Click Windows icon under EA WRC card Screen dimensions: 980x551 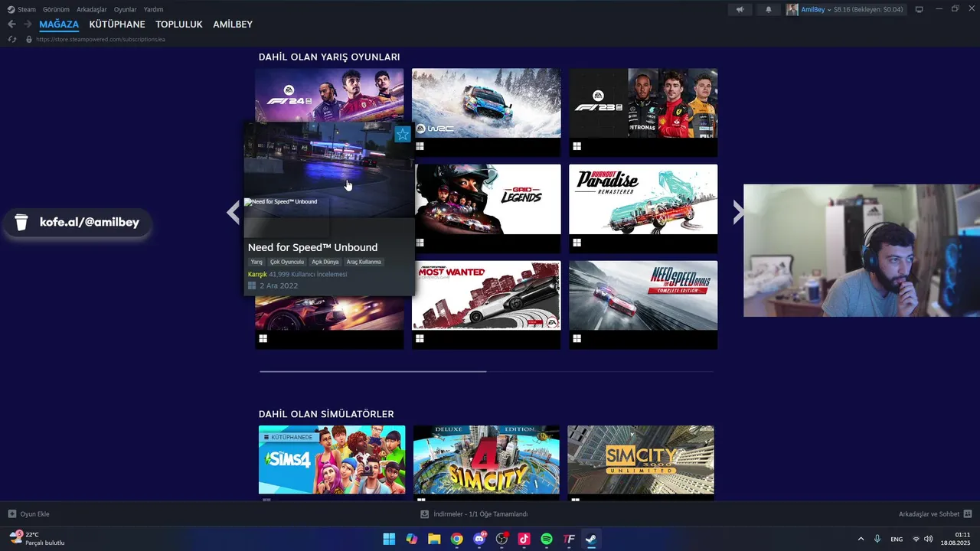420,146
